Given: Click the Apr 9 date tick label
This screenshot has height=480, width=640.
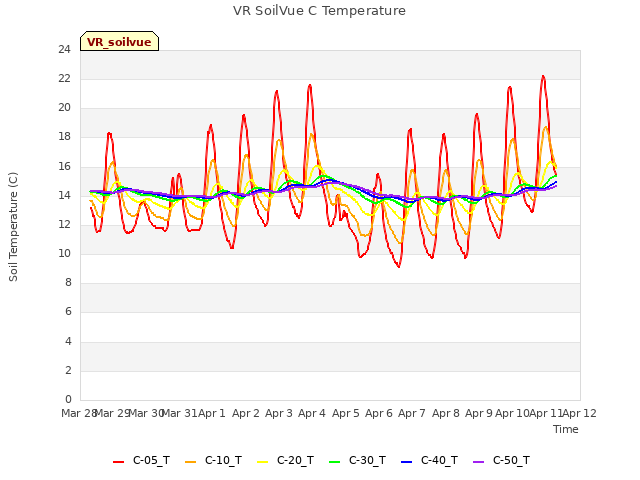Looking at the screenshot, I should tap(479, 413).
